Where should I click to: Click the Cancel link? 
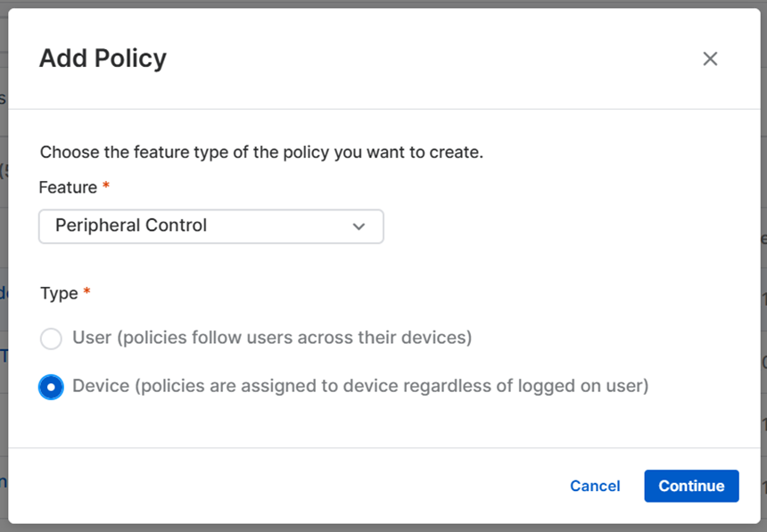pos(595,486)
